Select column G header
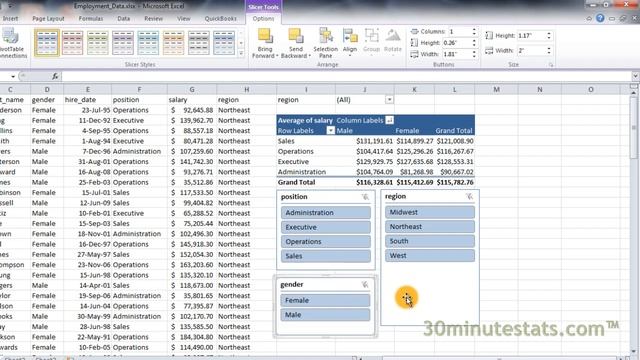Screen dimensions: 640x360 click(x=192, y=89)
